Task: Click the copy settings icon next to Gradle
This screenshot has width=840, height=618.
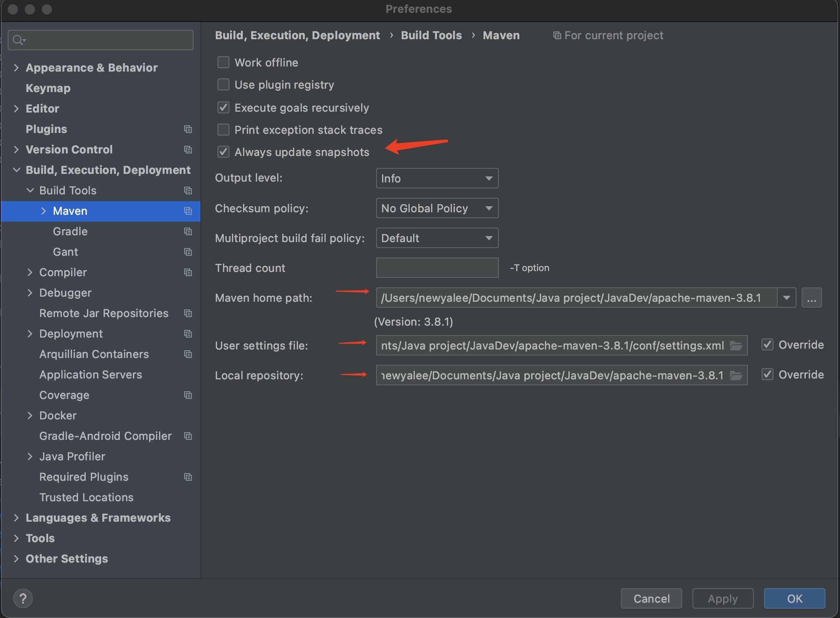Action: click(188, 231)
